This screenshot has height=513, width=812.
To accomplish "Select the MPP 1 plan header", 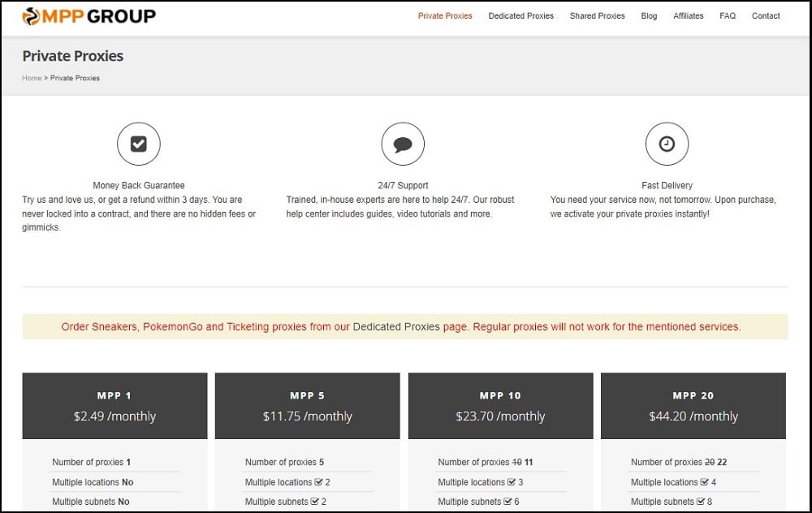I will pos(114,406).
